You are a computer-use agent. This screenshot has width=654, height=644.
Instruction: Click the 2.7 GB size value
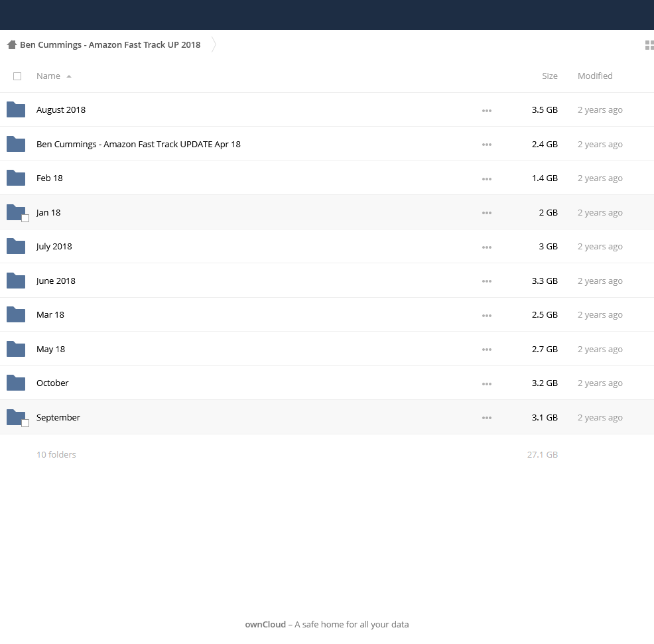[x=545, y=350]
